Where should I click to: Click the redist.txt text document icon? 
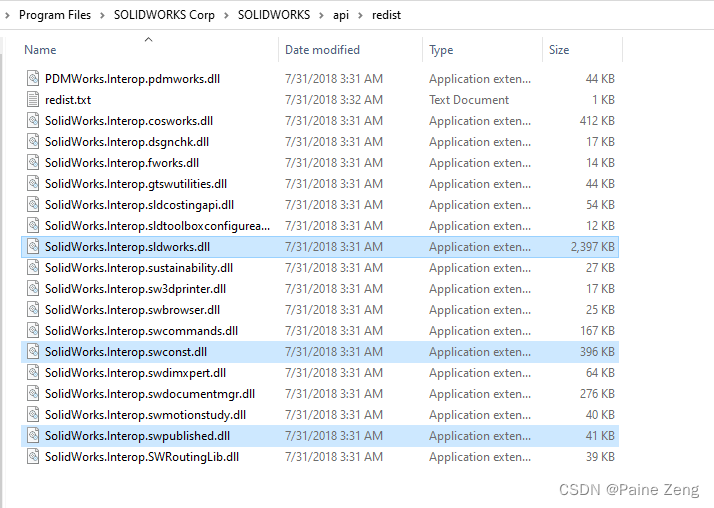click(x=33, y=100)
